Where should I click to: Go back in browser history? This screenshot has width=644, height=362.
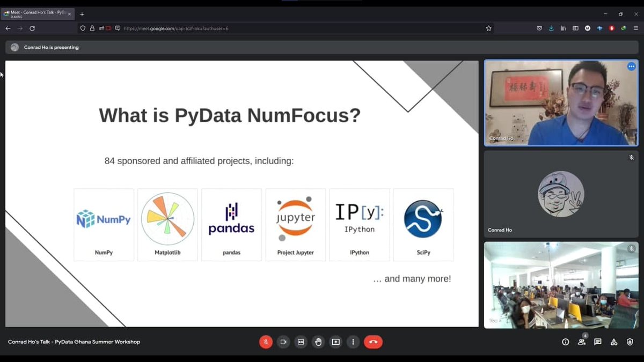point(8,28)
